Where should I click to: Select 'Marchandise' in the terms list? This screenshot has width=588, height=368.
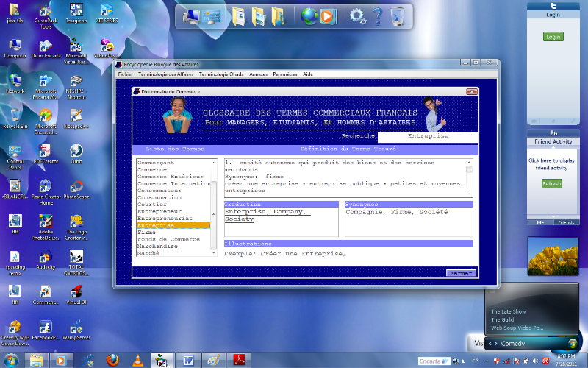point(157,246)
